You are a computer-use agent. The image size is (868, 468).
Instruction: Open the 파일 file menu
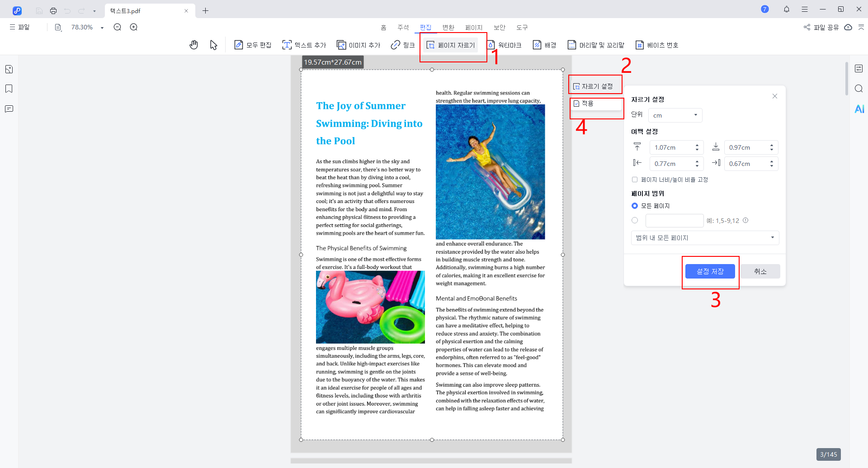tap(19, 27)
